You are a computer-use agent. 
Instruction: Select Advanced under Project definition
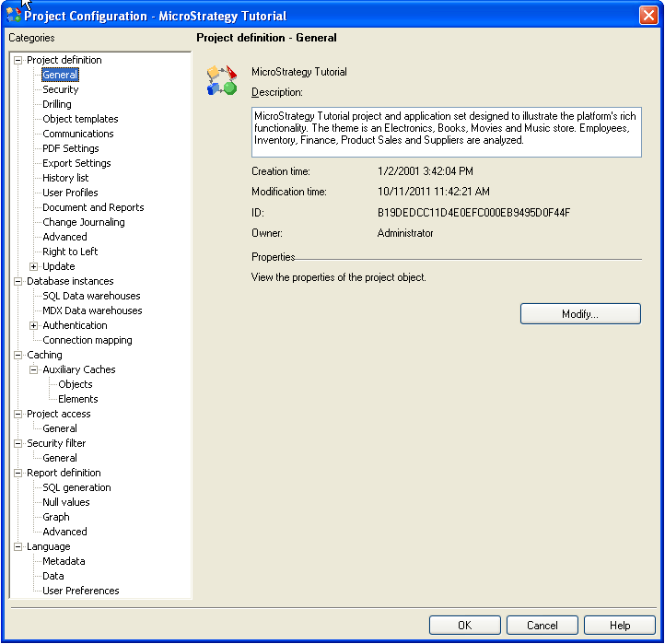pos(64,237)
